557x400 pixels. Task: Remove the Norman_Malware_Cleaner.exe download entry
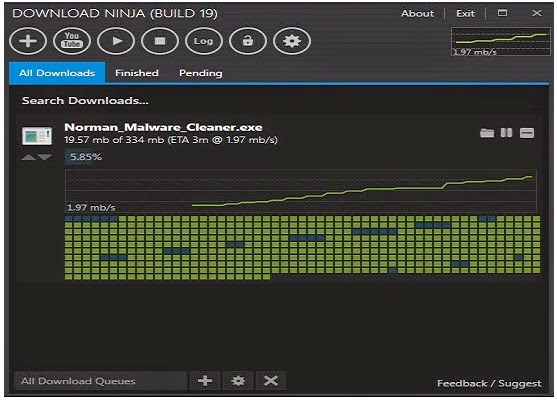(527, 133)
